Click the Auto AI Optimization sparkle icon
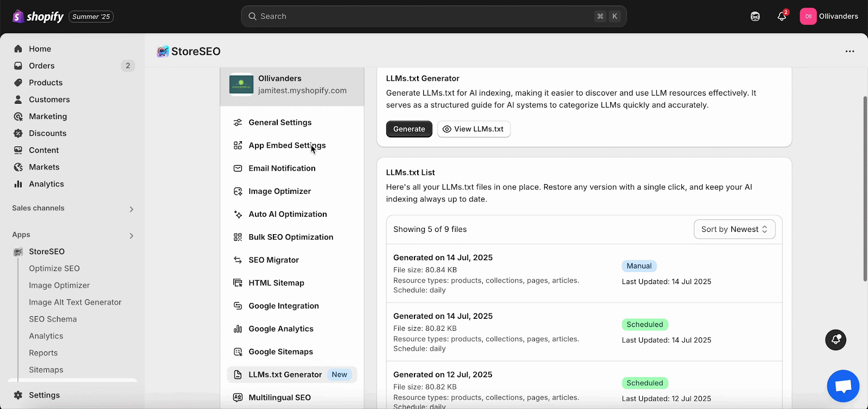The height and width of the screenshot is (409, 868). (x=238, y=214)
